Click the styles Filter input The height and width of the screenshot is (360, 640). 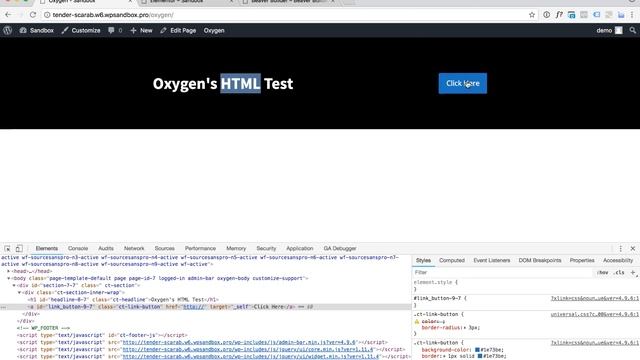(x=502, y=272)
